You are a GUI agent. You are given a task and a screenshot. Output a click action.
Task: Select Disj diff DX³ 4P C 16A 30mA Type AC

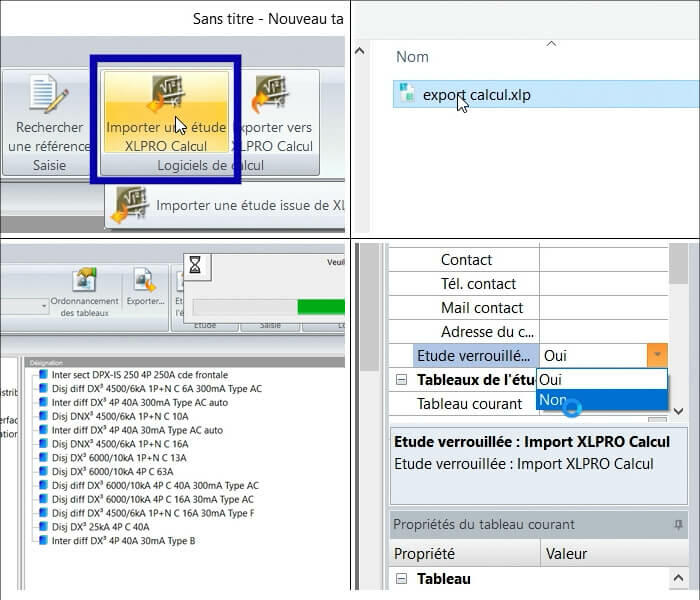153,499
